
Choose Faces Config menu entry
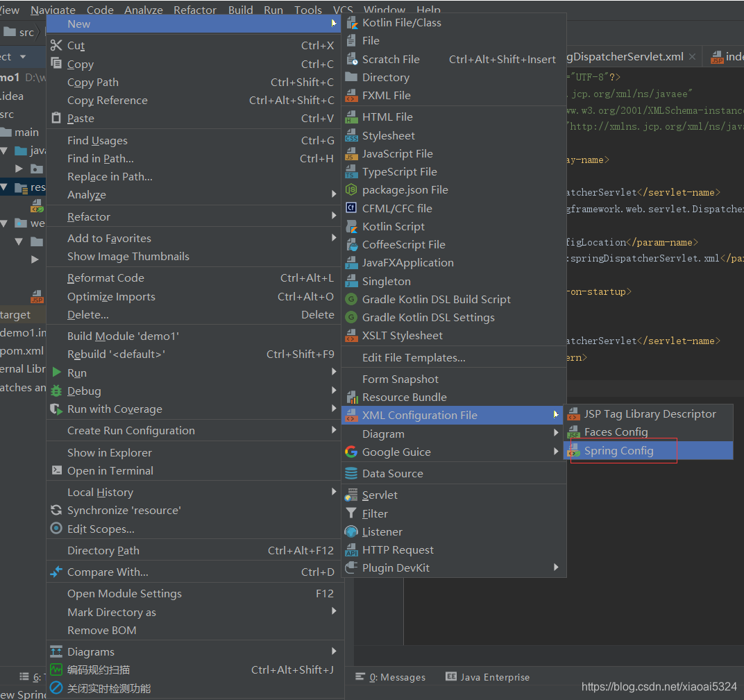[x=648, y=432]
